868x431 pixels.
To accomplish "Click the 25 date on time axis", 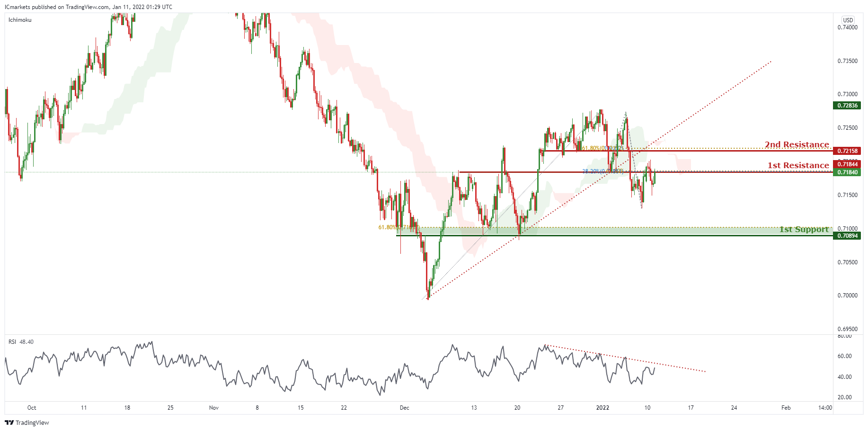I will pyautogui.click(x=170, y=408).
